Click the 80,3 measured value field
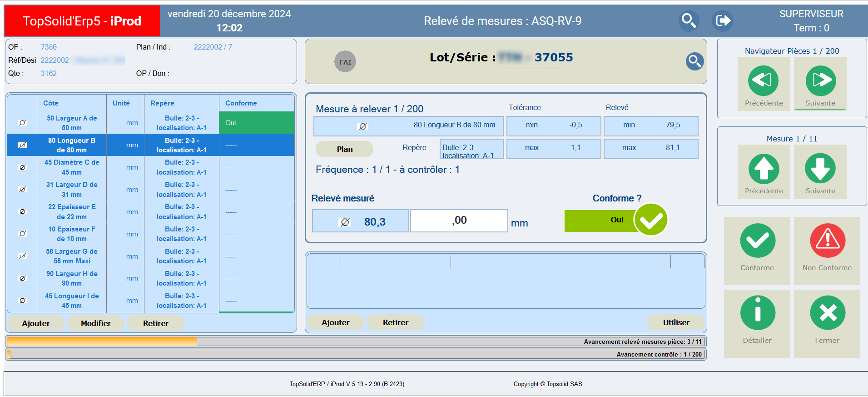Screen dimensions: 868x397 (x=361, y=221)
